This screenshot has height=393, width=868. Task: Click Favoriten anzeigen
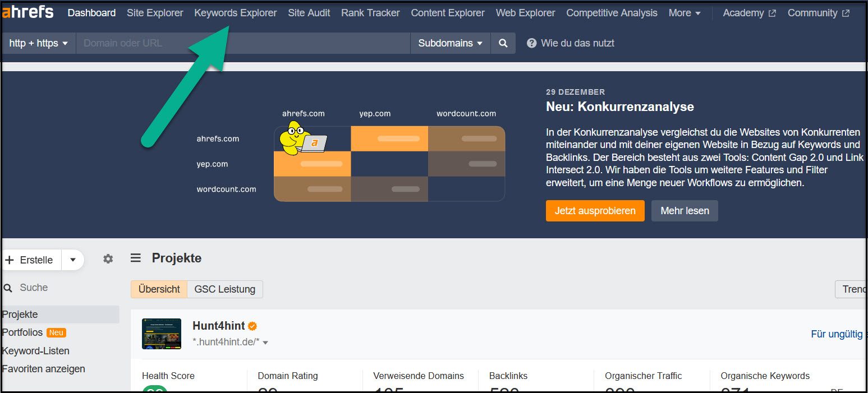(x=44, y=369)
